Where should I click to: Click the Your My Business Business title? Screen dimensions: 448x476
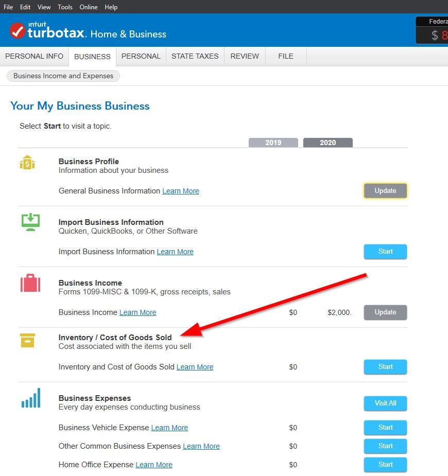pyautogui.click(x=80, y=106)
